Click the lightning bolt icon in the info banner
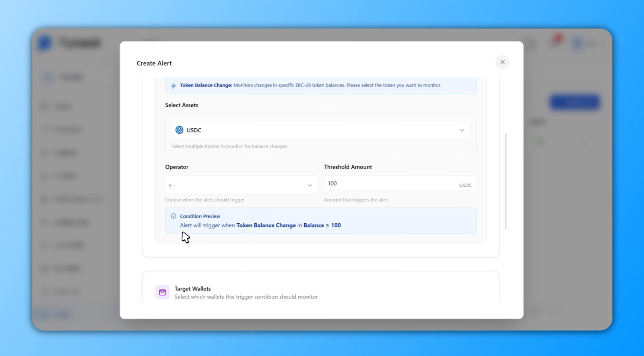 173,86
